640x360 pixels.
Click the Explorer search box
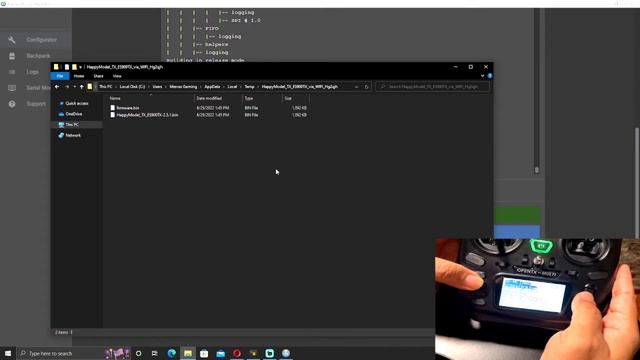coord(433,87)
